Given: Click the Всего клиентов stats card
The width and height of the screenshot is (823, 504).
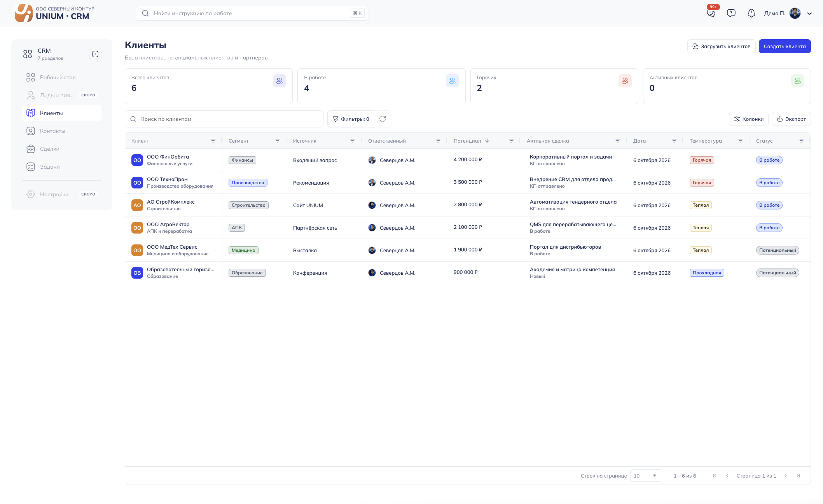Looking at the screenshot, I should coord(209,86).
